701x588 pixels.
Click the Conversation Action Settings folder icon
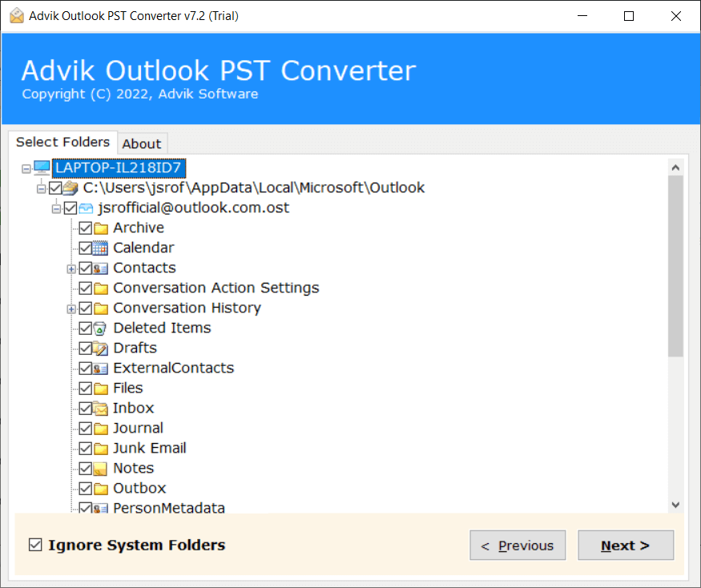point(101,288)
